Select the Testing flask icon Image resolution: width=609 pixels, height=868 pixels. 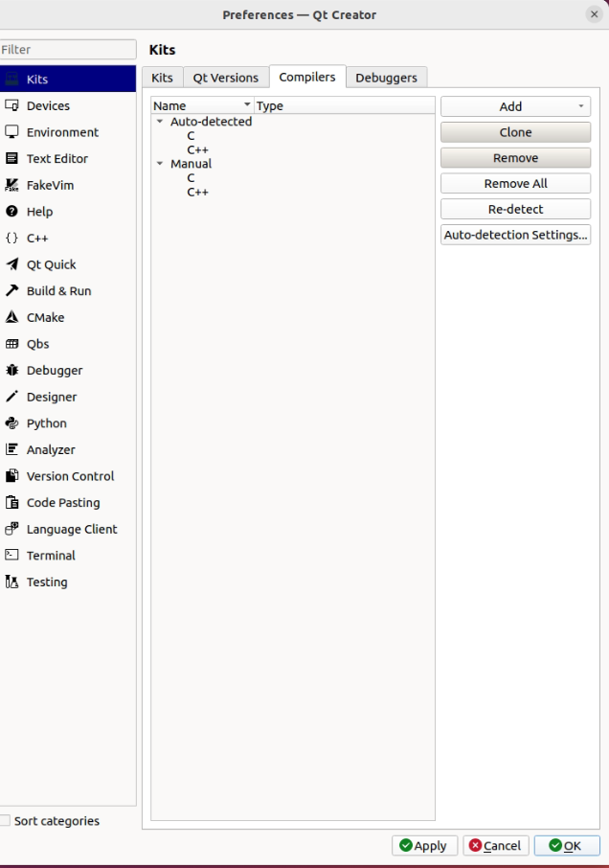(11, 582)
